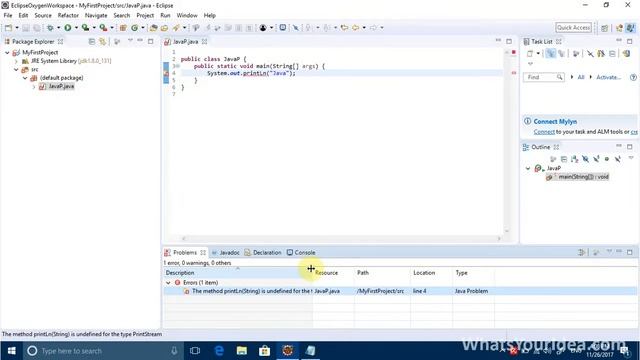Minimize the Problems view panel
The image size is (640, 360).
619,252
